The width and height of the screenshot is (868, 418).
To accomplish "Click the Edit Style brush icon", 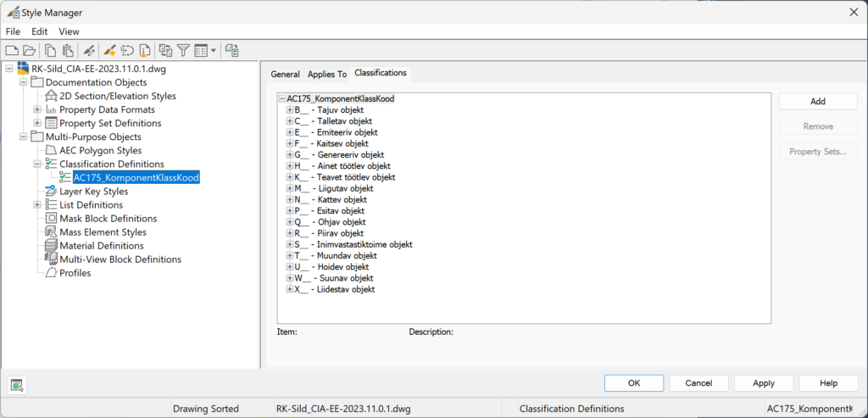I will coord(89,51).
